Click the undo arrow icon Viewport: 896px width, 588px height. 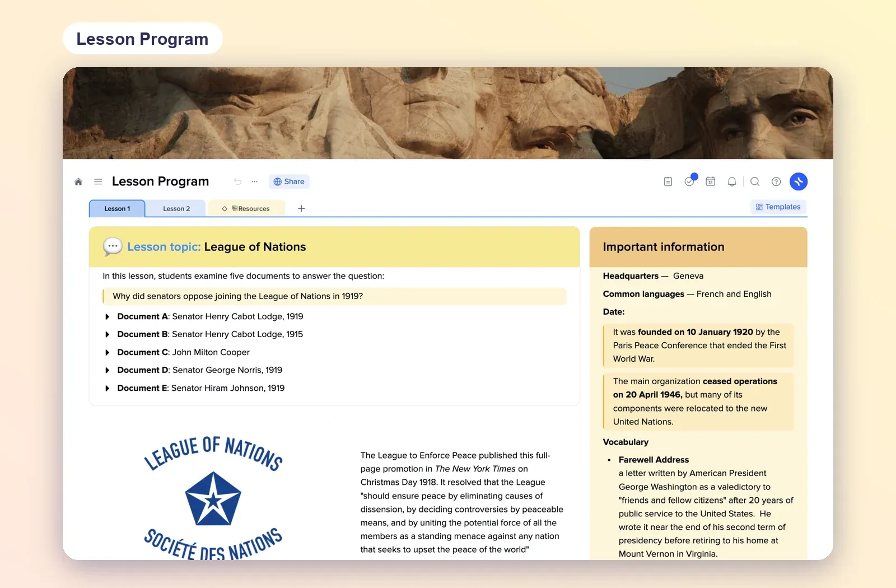237,181
